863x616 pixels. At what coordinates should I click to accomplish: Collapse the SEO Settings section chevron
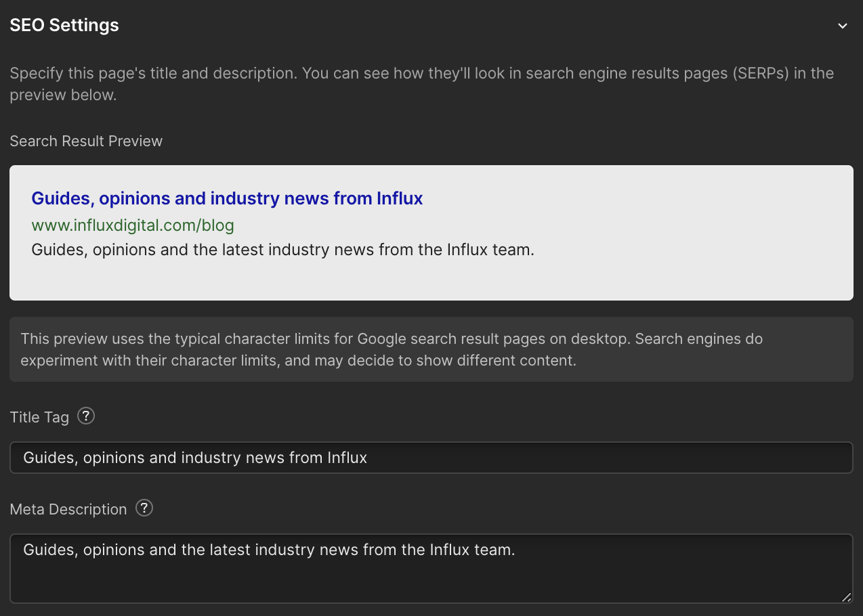[842, 26]
